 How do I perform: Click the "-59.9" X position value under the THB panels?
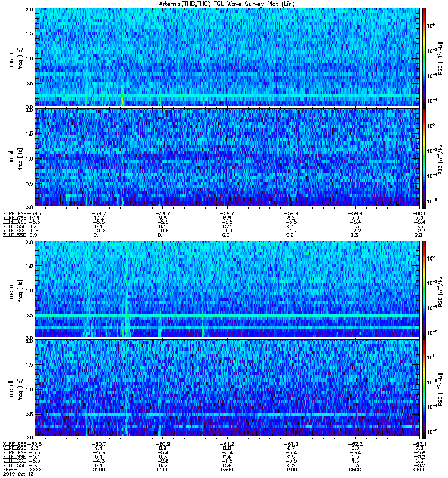click(x=355, y=213)
